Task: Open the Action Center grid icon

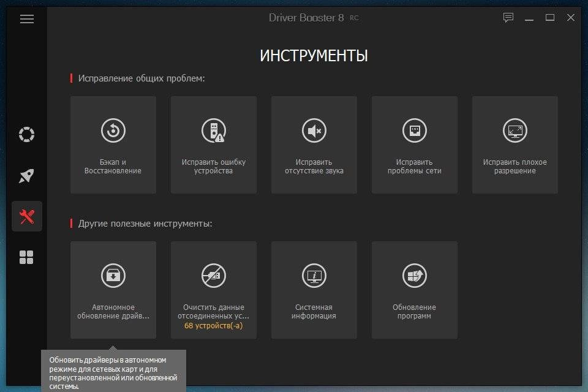Action: (26, 257)
